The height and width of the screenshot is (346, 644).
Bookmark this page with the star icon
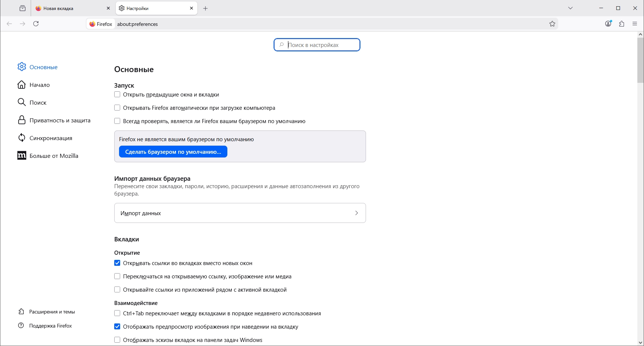[x=552, y=24]
